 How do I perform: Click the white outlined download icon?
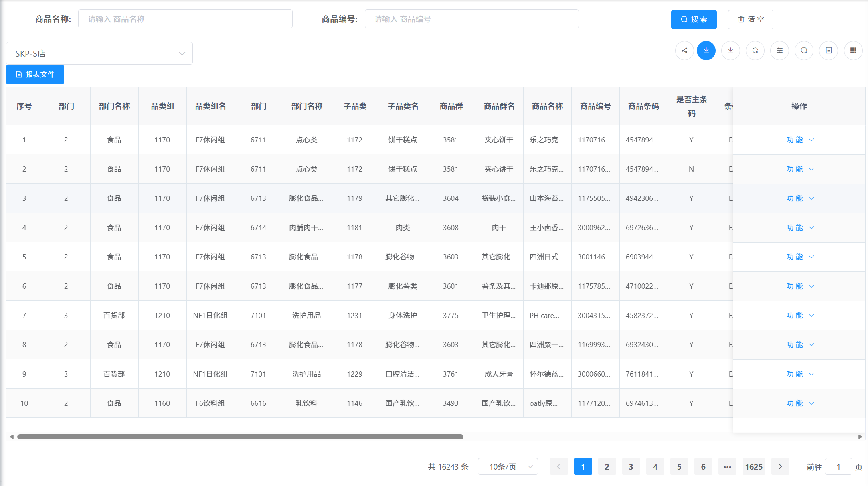[730, 51]
